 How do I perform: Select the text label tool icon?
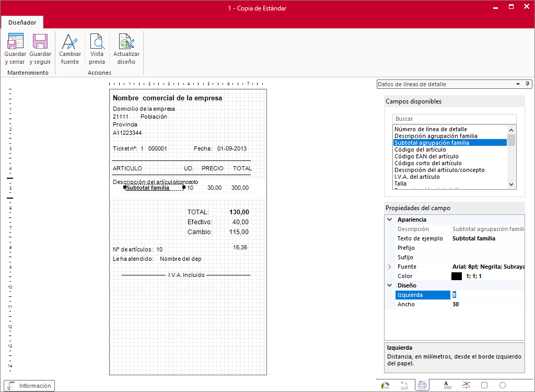tap(447, 385)
